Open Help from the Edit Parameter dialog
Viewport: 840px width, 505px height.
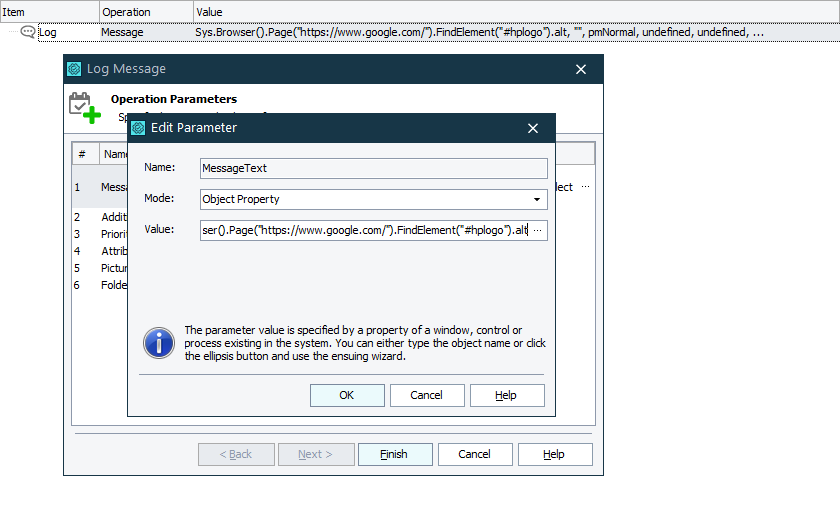pos(507,395)
